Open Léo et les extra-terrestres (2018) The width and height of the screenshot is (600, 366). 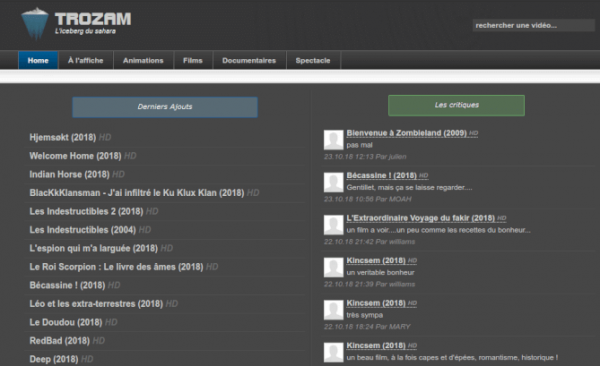pos(96,304)
